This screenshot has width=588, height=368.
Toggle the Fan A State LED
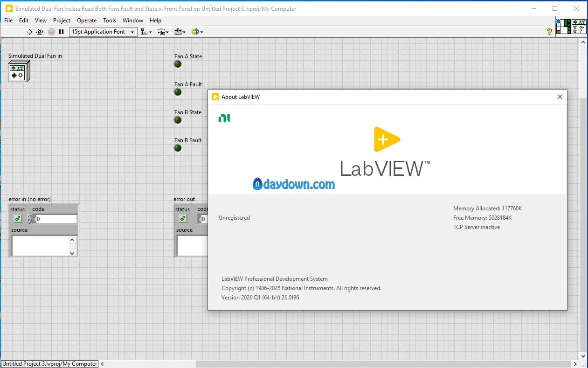click(x=178, y=64)
